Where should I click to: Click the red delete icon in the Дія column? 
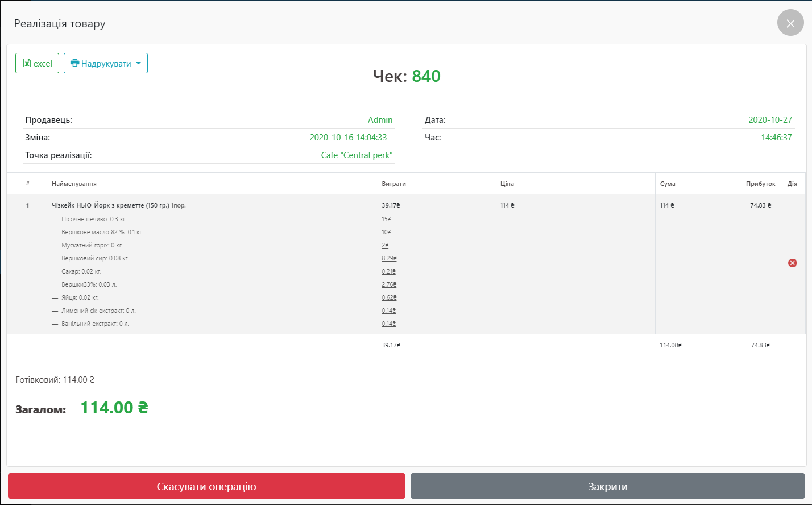point(792,263)
